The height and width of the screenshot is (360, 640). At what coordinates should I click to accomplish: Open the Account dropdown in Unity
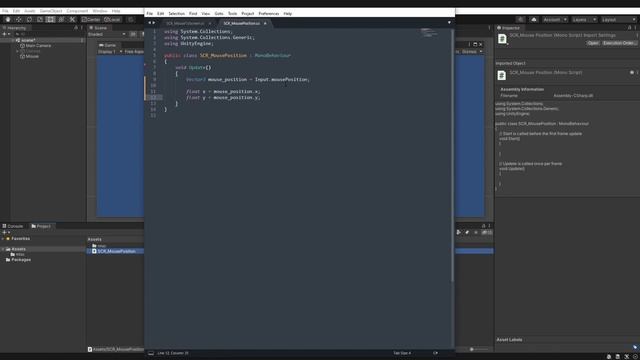coord(555,19)
